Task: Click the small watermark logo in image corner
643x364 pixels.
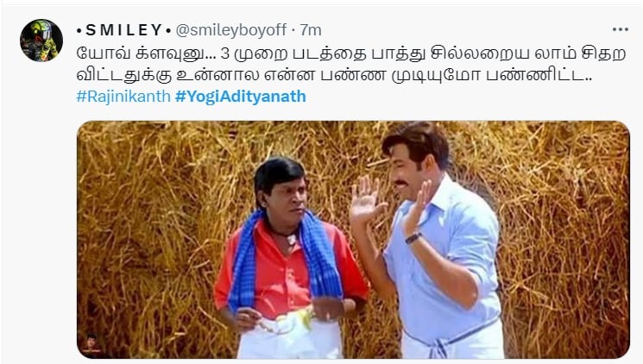Action: (91, 344)
